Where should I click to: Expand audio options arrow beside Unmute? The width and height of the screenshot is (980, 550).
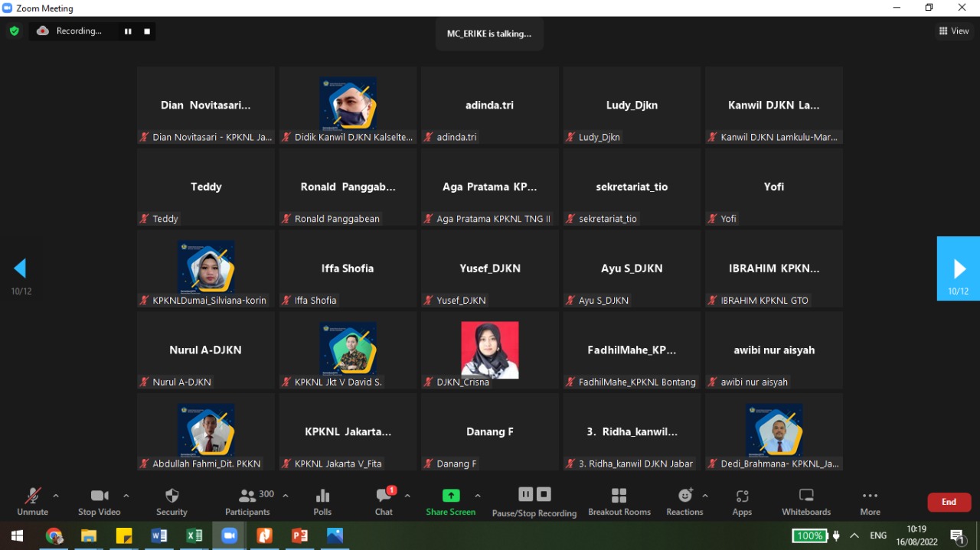click(x=56, y=496)
